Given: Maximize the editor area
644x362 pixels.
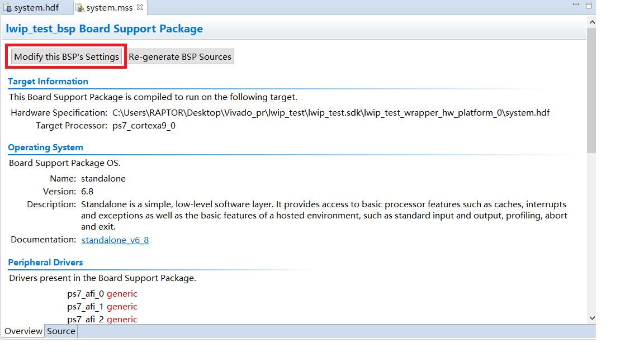Looking at the screenshot, I should click(589, 6).
